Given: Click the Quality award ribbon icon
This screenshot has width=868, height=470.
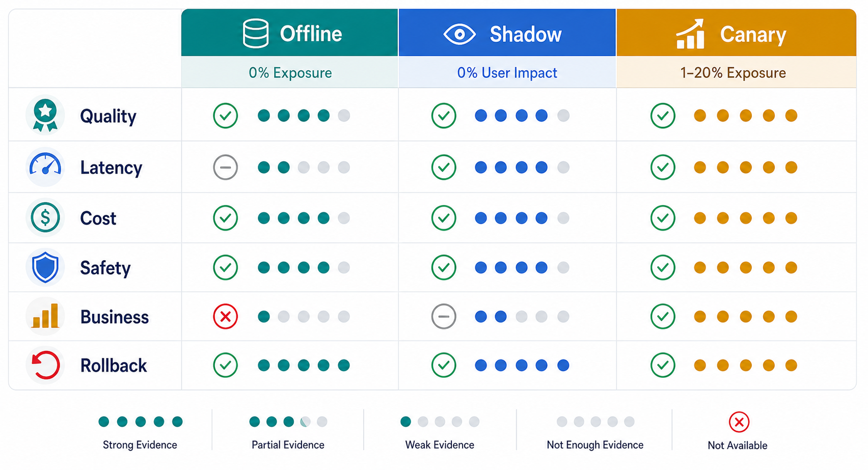Looking at the screenshot, I should [45, 116].
